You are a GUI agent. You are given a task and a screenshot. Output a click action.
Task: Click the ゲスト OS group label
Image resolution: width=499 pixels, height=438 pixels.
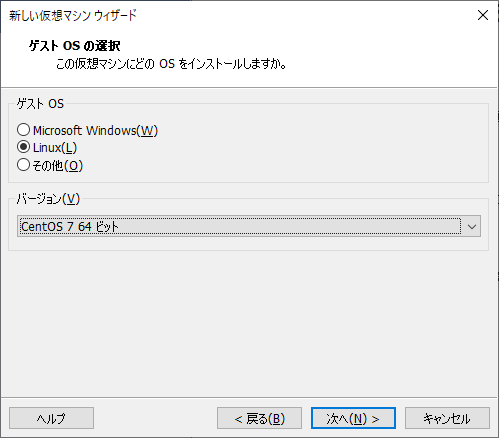40,104
